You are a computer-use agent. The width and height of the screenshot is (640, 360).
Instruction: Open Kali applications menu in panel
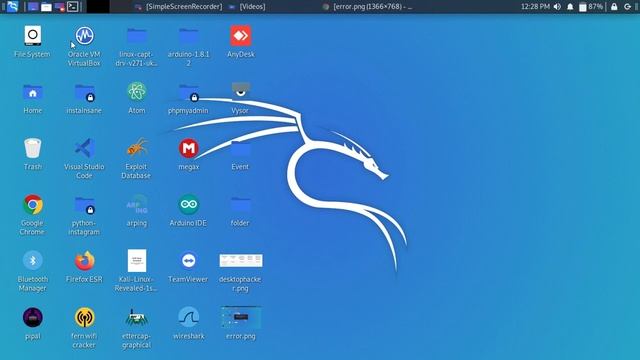pos(13,7)
